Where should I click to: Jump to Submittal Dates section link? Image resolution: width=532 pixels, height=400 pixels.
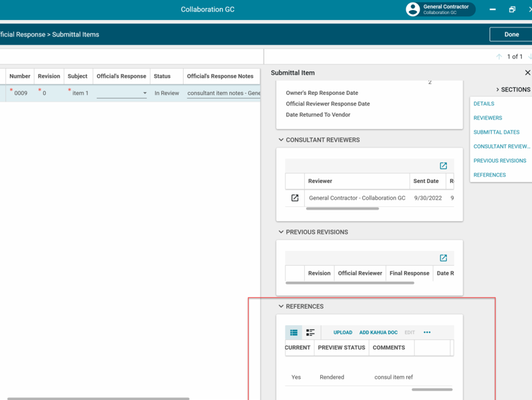click(496, 132)
